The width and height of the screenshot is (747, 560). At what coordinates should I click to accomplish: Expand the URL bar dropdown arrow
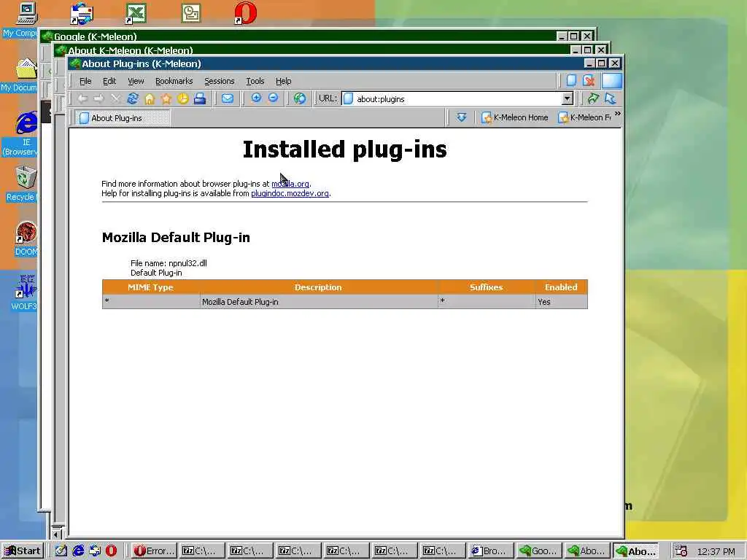(567, 98)
